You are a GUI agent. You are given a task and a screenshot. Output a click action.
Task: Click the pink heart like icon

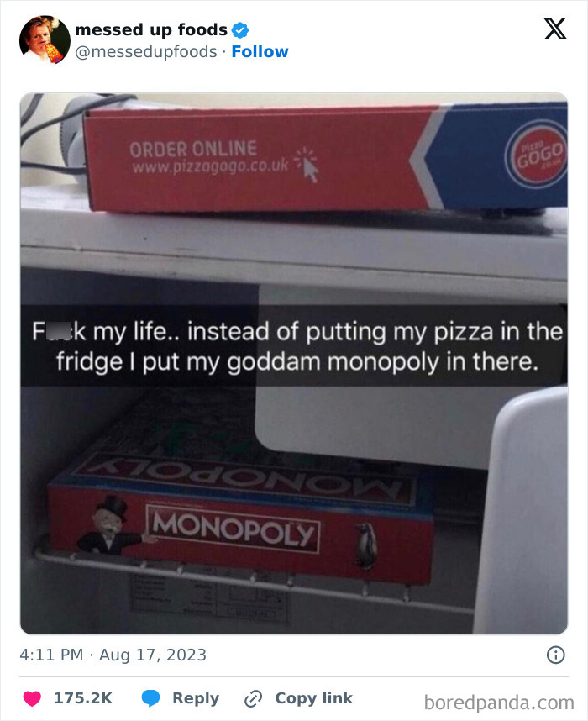click(32, 698)
